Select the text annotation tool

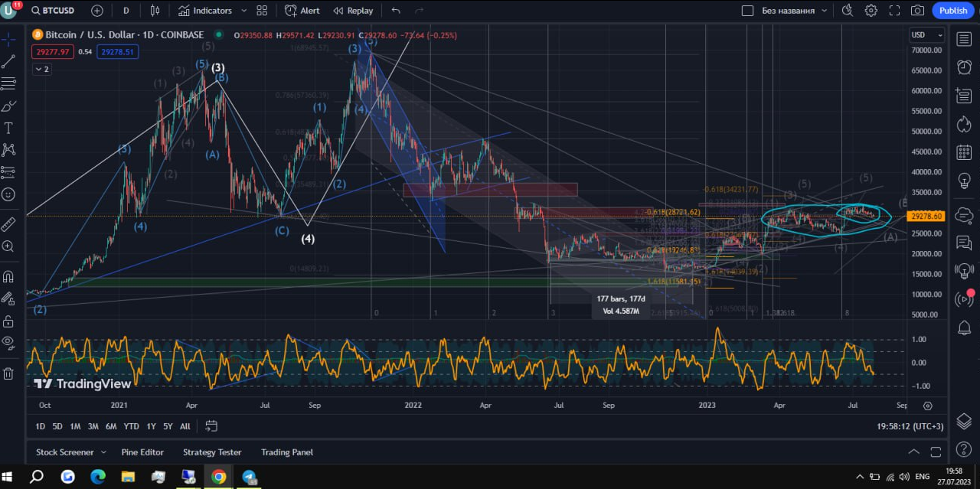[x=8, y=128]
